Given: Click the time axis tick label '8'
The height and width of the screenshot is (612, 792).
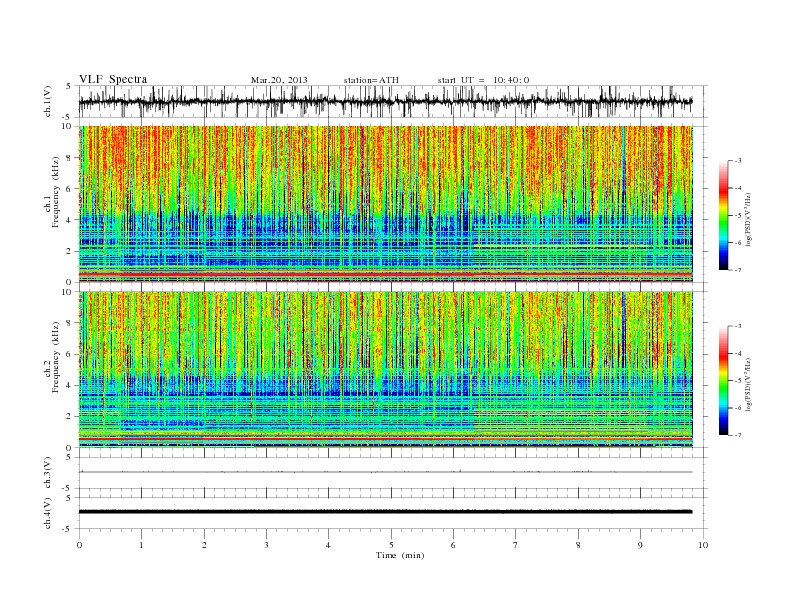Looking at the screenshot, I should click(578, 545).
